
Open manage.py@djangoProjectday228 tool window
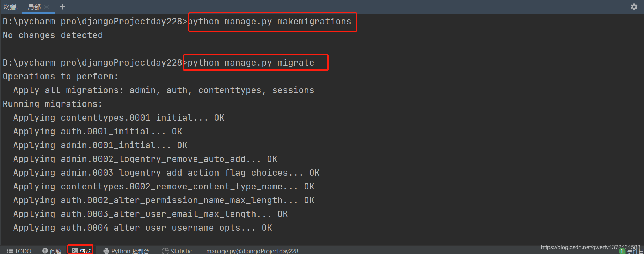click(x=252, y=250)
